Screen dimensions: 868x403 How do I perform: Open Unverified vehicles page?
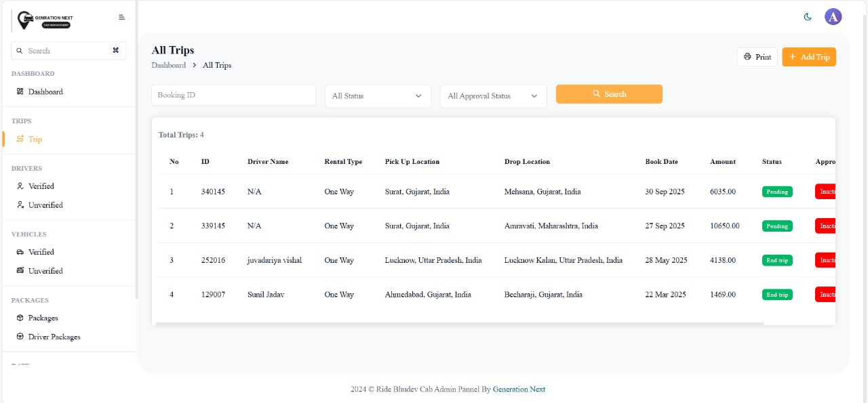coord(45,271)
